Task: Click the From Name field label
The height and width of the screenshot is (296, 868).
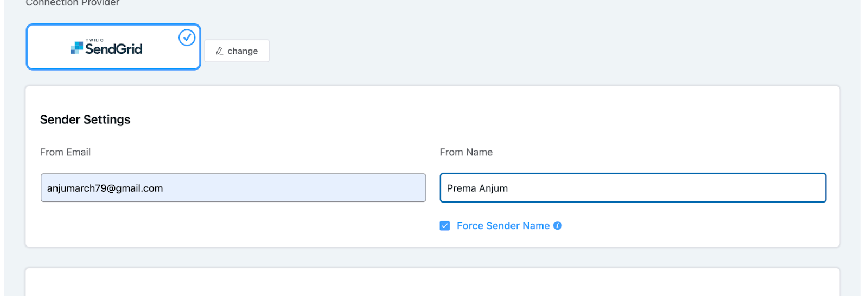Action: pos(466,152)
